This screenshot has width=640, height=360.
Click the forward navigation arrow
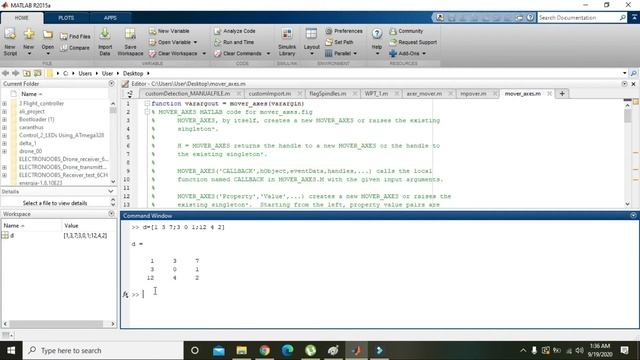[16, 73]
